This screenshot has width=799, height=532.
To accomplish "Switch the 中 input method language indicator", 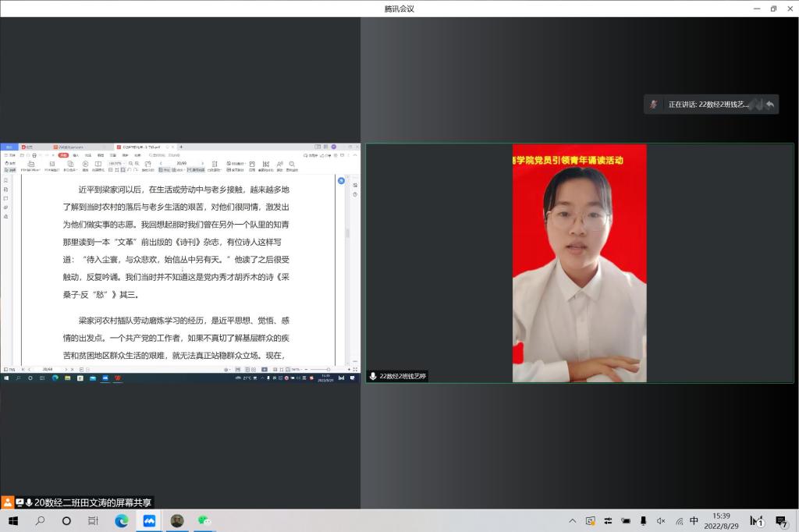I will coord(694,520).
